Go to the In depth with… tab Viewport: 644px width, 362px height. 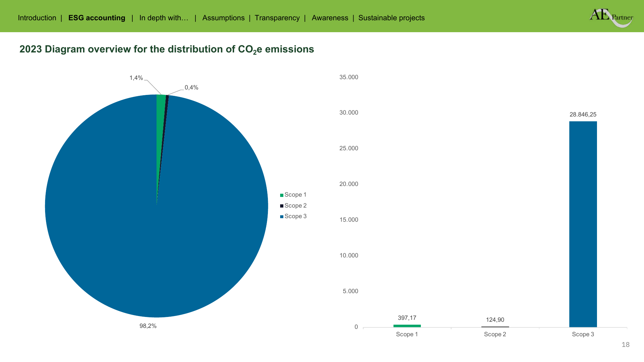pos(164,18)
